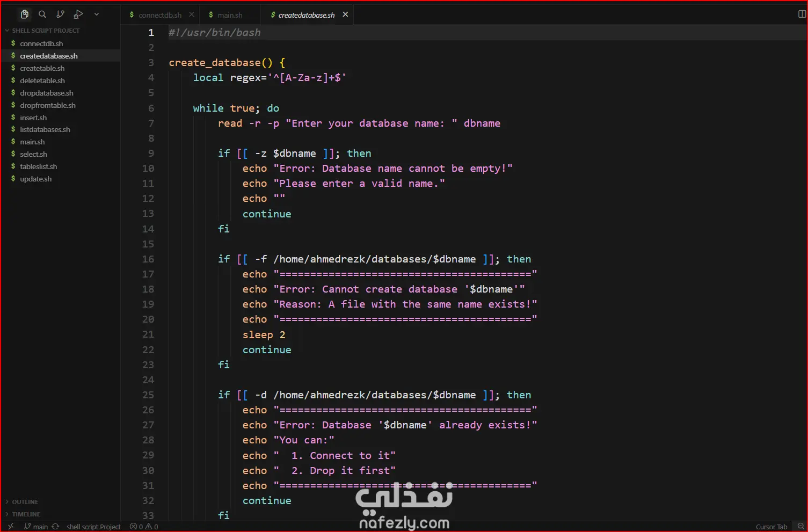Open the Search view icon
Viewport: 808px width, 532px height.
coord(42,14)
